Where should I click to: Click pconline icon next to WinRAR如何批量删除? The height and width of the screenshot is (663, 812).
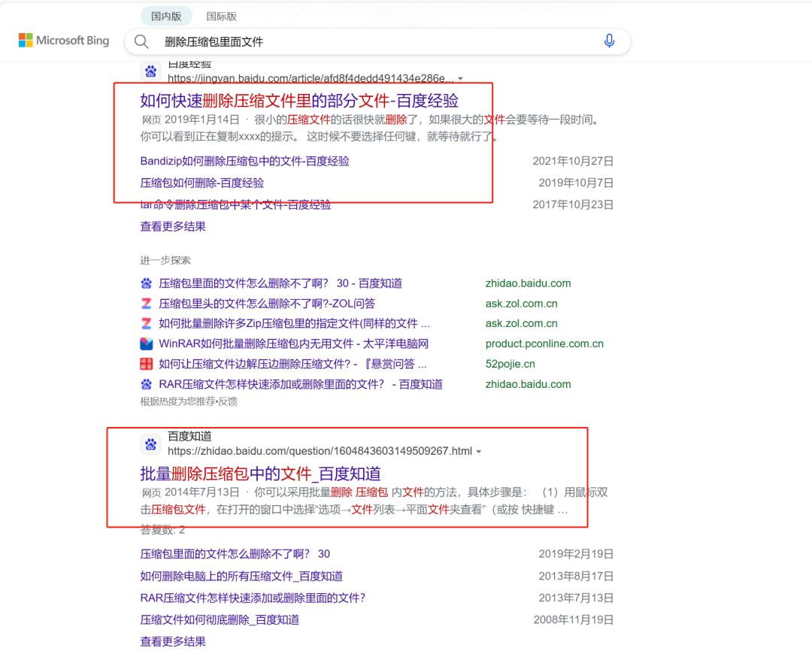[147, 344]
